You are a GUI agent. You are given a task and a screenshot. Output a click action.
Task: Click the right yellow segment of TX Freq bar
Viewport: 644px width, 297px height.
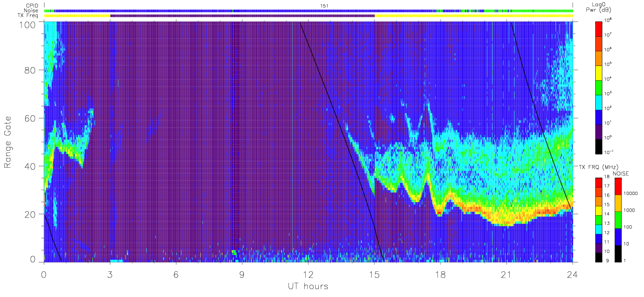pyautogui.click(x=474, y=16)
